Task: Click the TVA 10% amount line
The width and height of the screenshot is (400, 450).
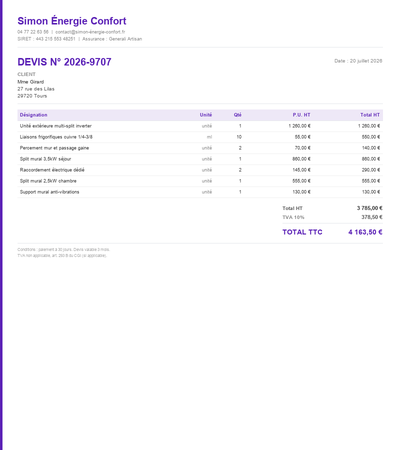Action: click(x=332, y=217)
